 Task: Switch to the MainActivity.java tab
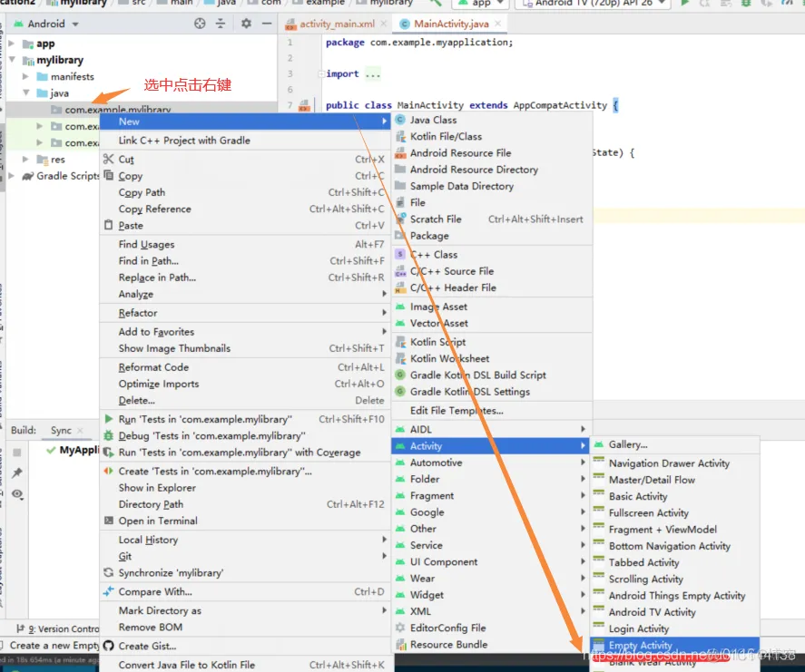click(x=451, y=24)
